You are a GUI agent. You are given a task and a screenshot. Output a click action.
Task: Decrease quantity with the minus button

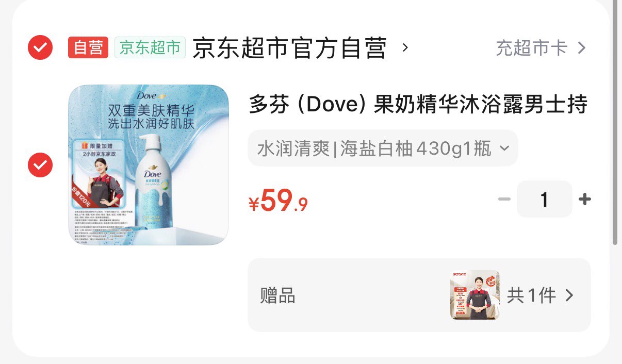[x=504, y=199]
